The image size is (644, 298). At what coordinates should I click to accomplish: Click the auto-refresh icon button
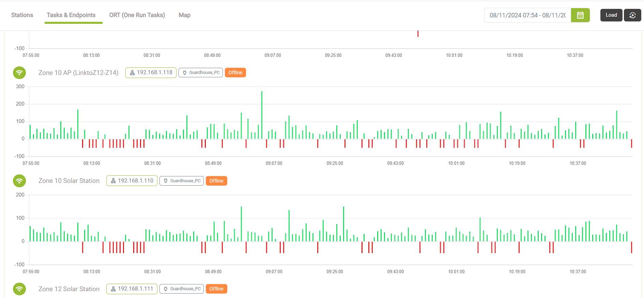click(x=632, y=15)
